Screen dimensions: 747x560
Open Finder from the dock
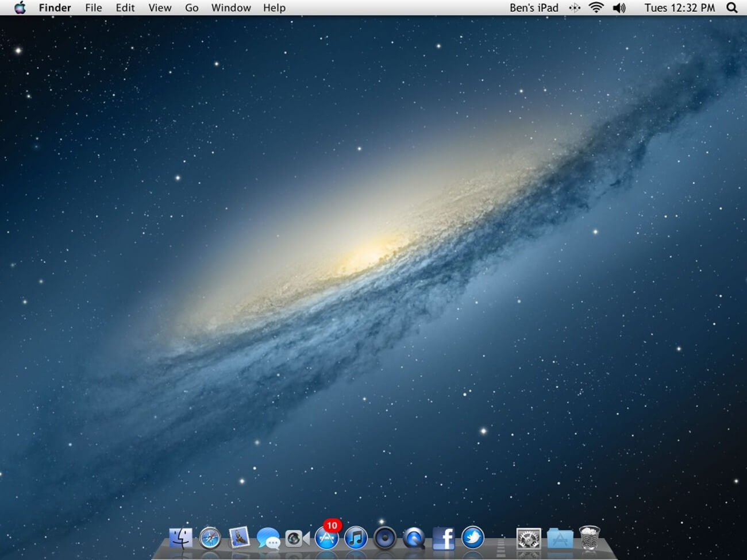(x=180, y=539)
